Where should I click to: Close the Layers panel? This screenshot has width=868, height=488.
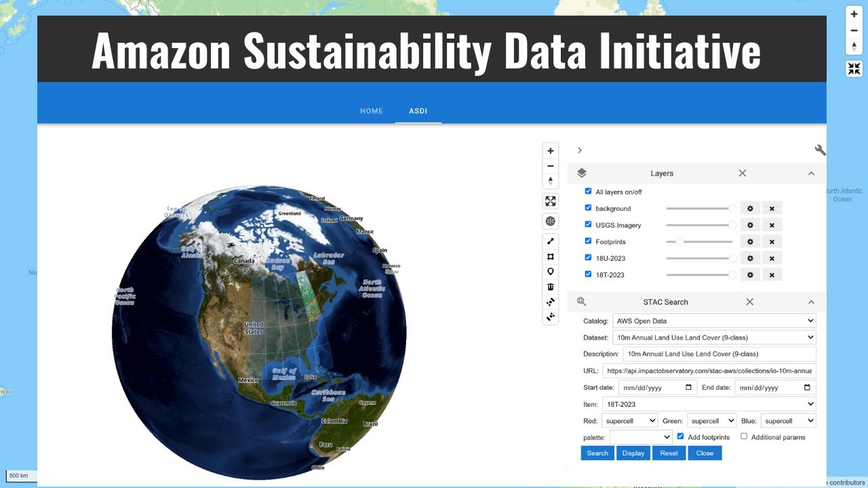(743, 174)
